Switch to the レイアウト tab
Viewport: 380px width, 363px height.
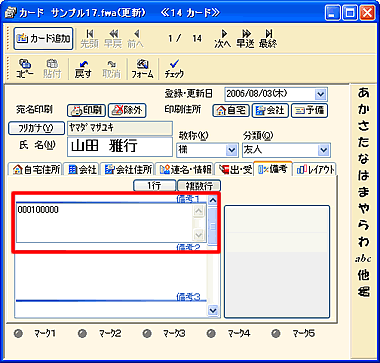(315, 169)
